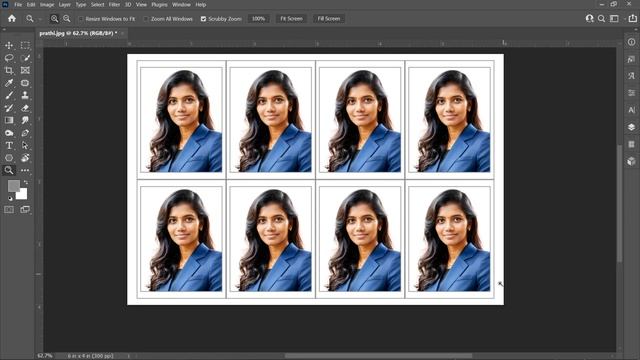The height and width of the screenshot is (360, 640).
Task: Select the Quick Selection brush tool
Action: [25, 58]
